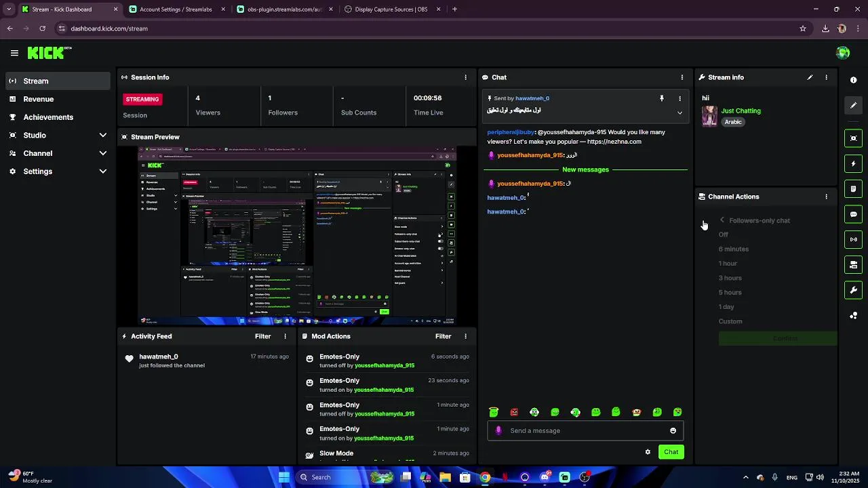The width and height of the screenshot is (868, 488).
Task: Switch to Display Capture Sources OBS tab
Action: [x=392, y=9]
